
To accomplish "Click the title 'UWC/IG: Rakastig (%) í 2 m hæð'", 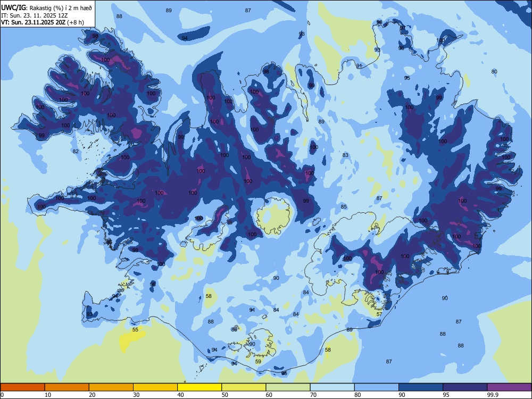I will (46, 8).
